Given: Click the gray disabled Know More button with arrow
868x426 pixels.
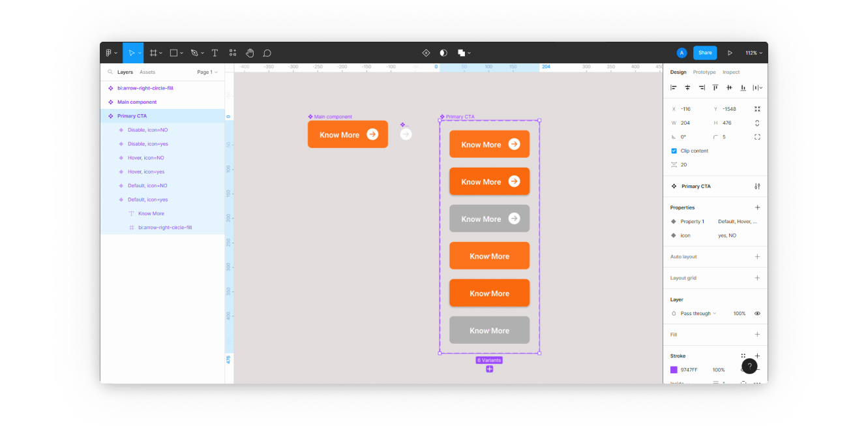Looking at the screenshot, I should click(x=489, y=219).
